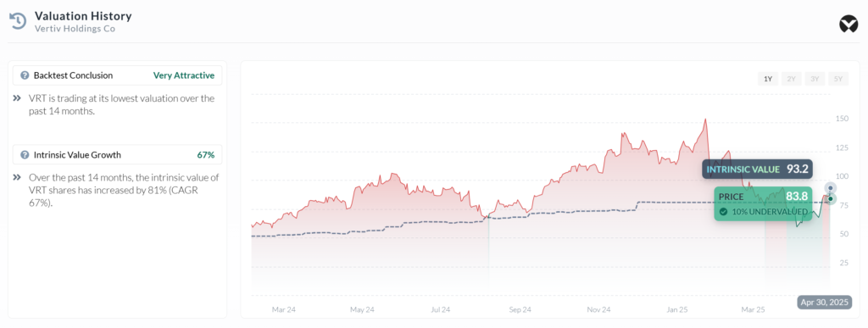Viewport: 868px width, 328px height.
Task: Click the lowest valuation past 14 months text
Action: pyautogui.click(x=121, y=104)
